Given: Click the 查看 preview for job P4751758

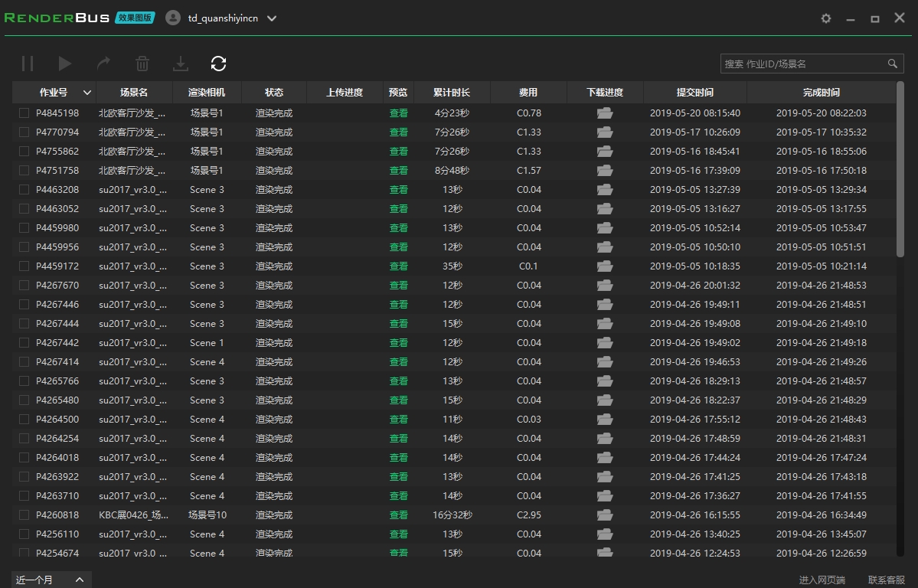Looking at the screenshot, I should pyautogui.click(x=398, y=170).
